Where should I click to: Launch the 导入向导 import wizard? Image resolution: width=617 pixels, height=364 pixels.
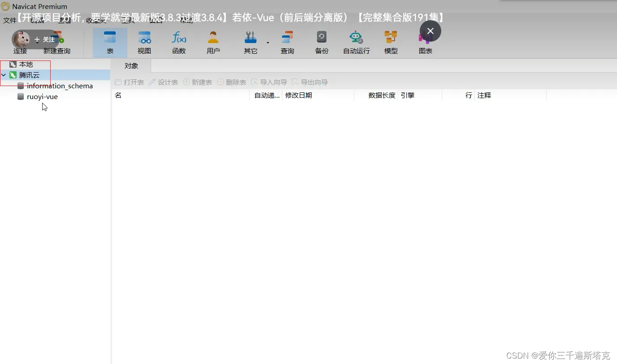click(269, 82)
